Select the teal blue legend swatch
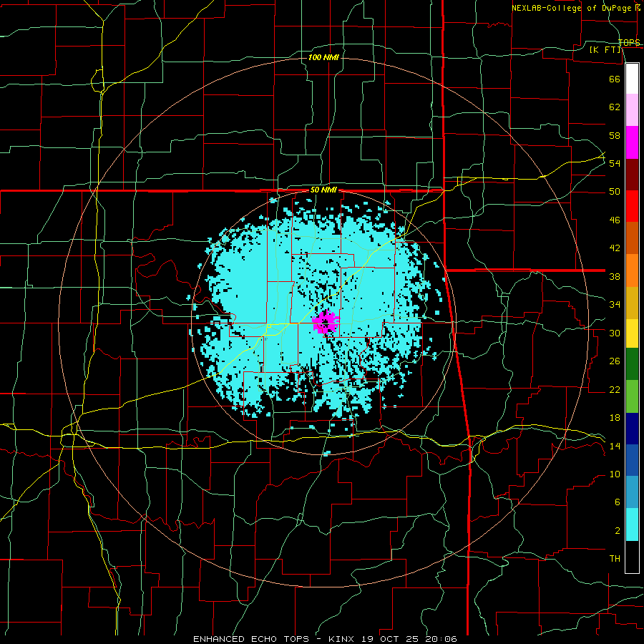644x644 pixels. click(x=632, y=492)
